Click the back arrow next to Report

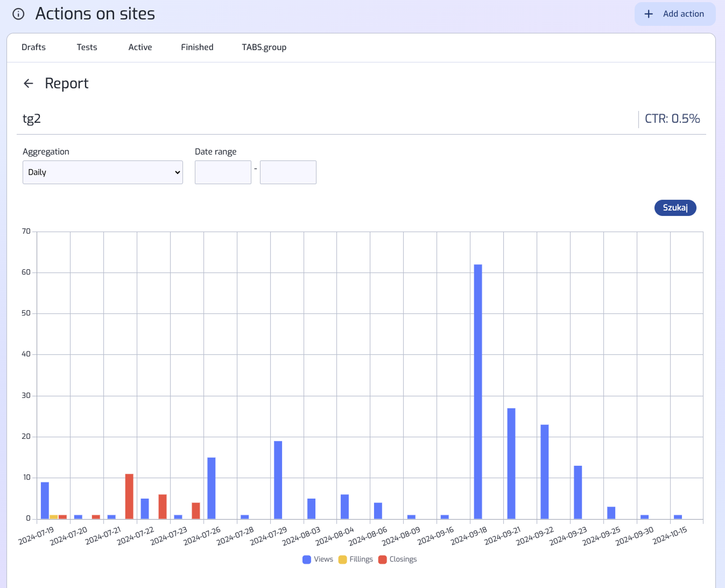click(x=29, y=83)
